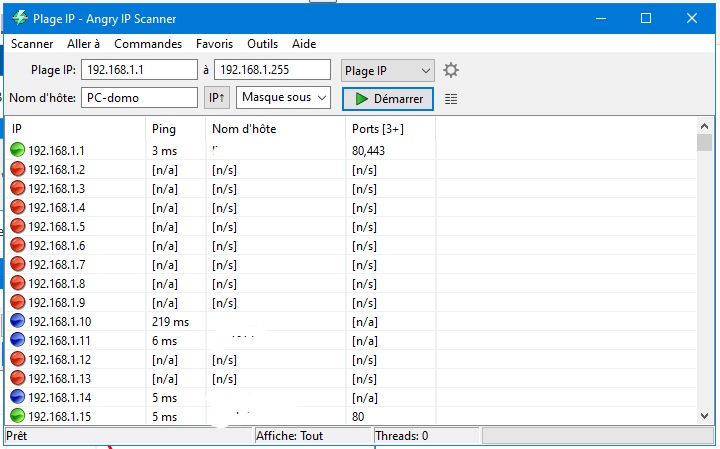
Task: Open preferences with the gear icon
Action: 450,70
